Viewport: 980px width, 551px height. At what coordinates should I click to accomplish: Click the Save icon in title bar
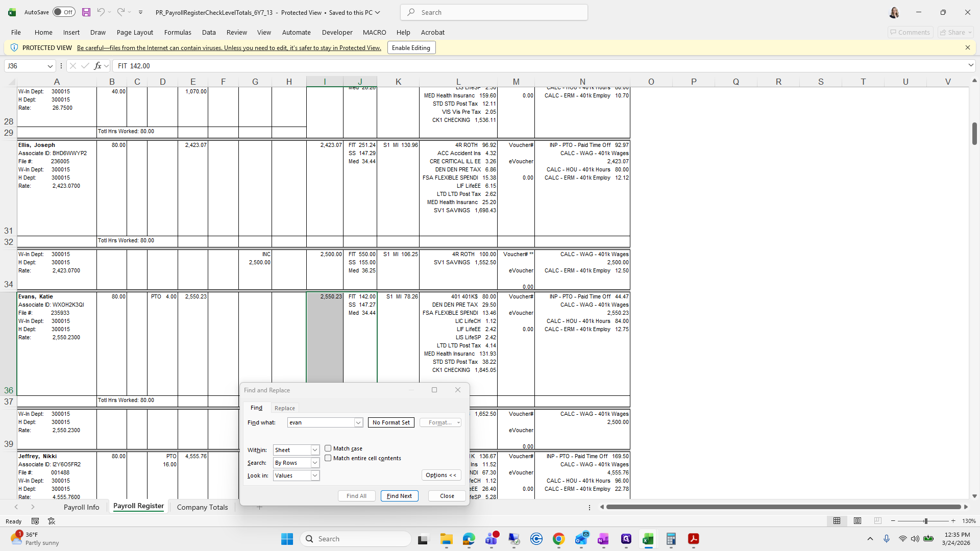86,12
